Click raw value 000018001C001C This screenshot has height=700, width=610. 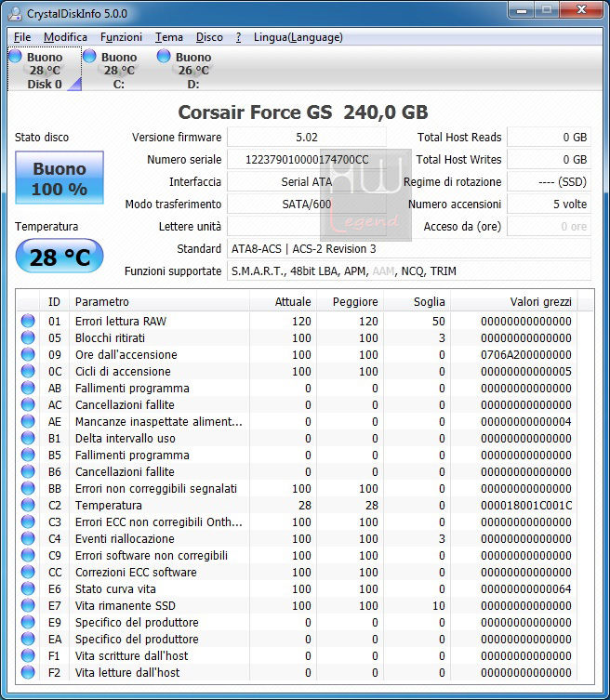tap(526, 505)
